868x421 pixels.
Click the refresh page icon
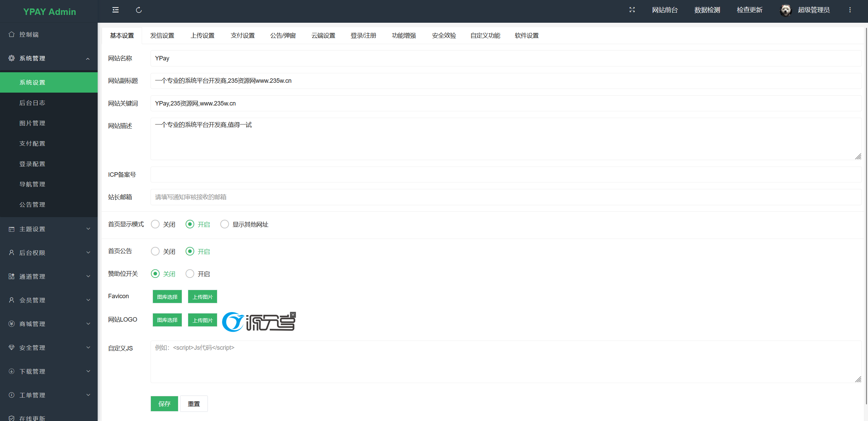click(139, 10)
